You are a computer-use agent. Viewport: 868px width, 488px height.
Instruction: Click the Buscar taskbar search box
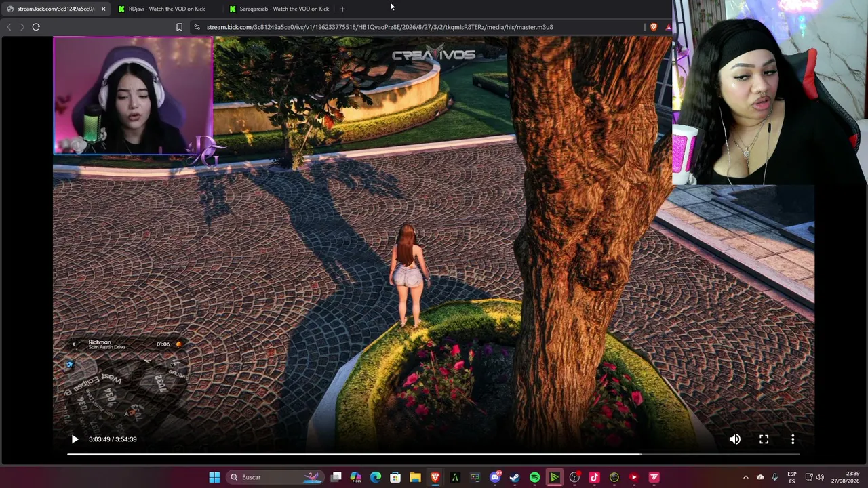[277, 477]
